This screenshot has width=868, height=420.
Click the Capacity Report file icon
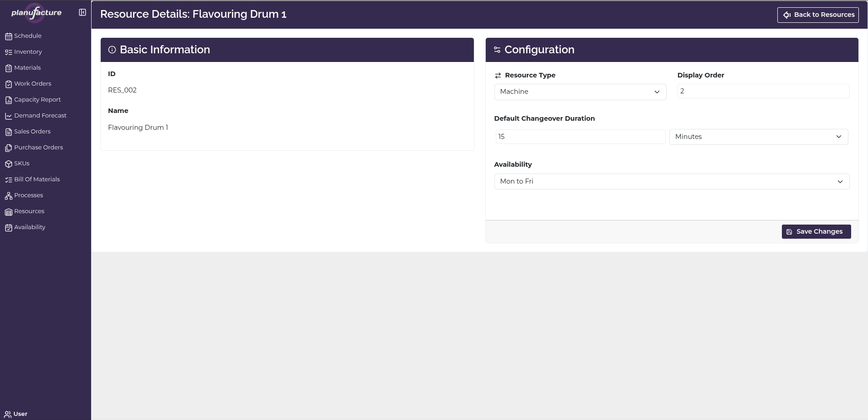pyautogui.click(x=8, y=100)
